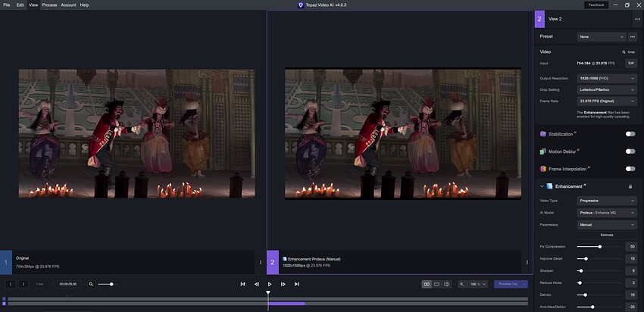Turn on the Motion Deblur switch
The width and height of the screenshot is (644, 312).
(x=630, y=151)
